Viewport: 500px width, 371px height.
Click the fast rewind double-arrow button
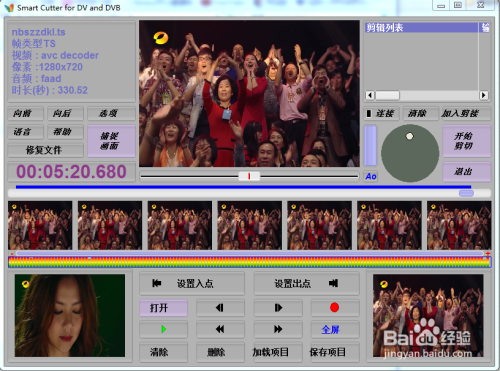point(220,329)
